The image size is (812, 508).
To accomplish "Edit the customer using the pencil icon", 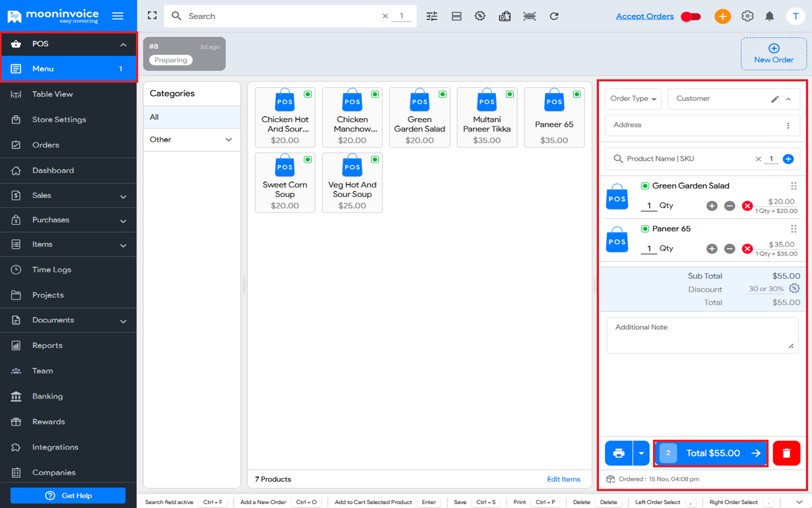I will pos(775,98).
